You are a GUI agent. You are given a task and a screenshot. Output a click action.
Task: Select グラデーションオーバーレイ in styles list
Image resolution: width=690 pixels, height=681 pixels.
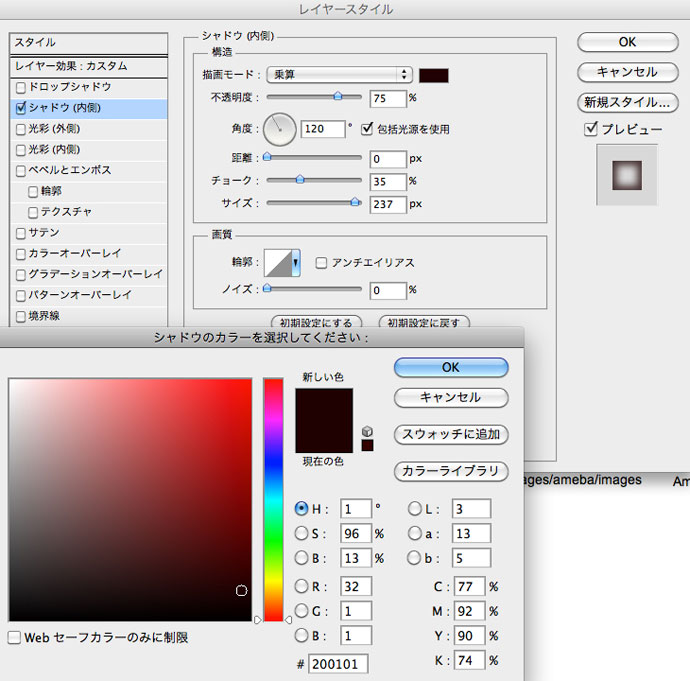click(x=21, y=274)
